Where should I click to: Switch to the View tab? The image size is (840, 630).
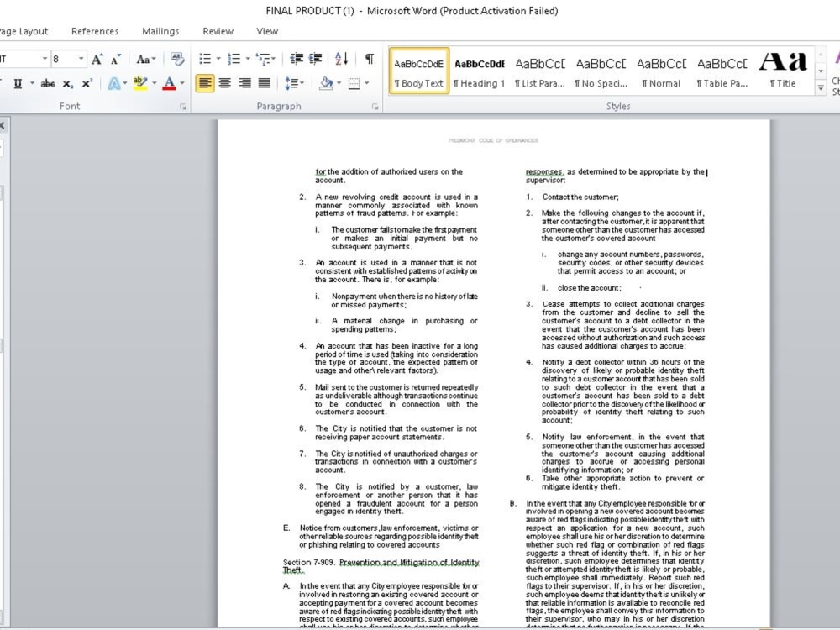[x=267, y=31]
